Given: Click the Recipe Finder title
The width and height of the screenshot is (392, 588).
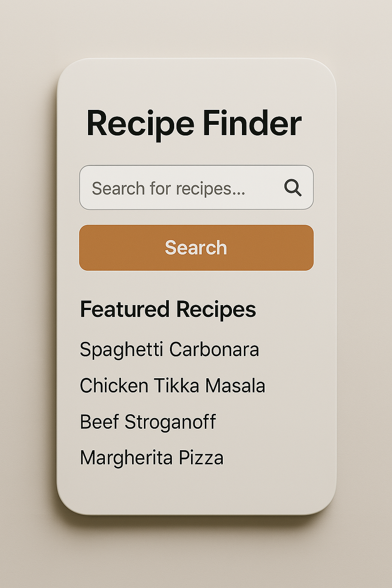Looking at the screenshot, I should [194, 124].
